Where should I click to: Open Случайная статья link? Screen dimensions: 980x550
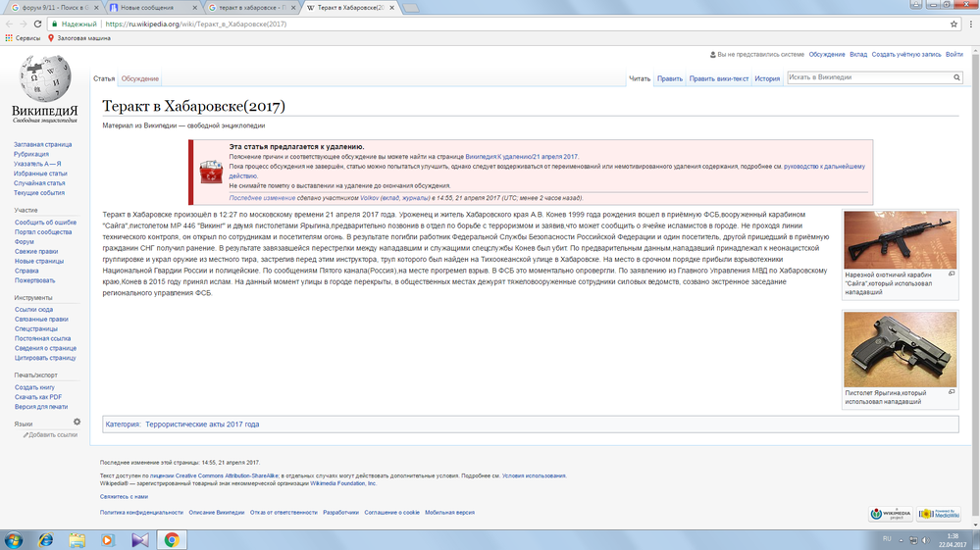click(39, 183)
